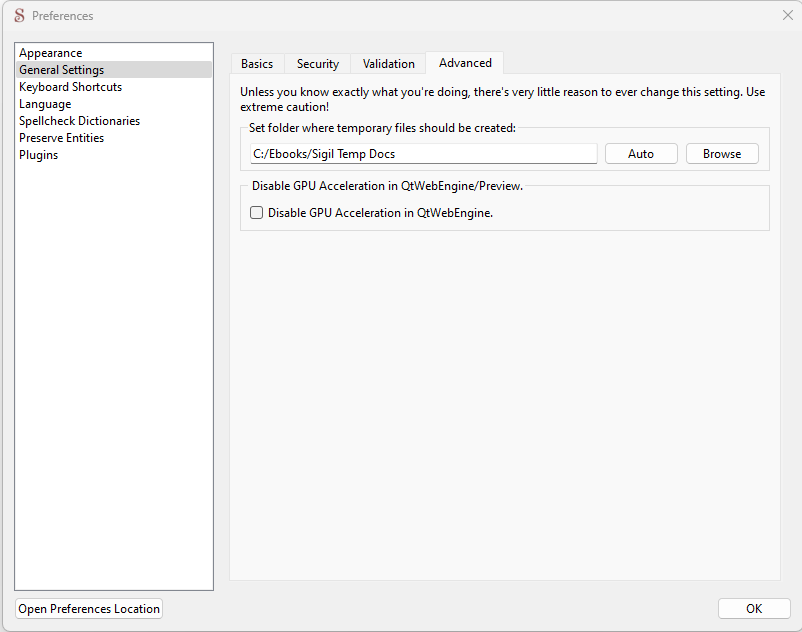Select Language in the preferences list
The width and height of the screenshot is (802, 632).
[45, 104]
